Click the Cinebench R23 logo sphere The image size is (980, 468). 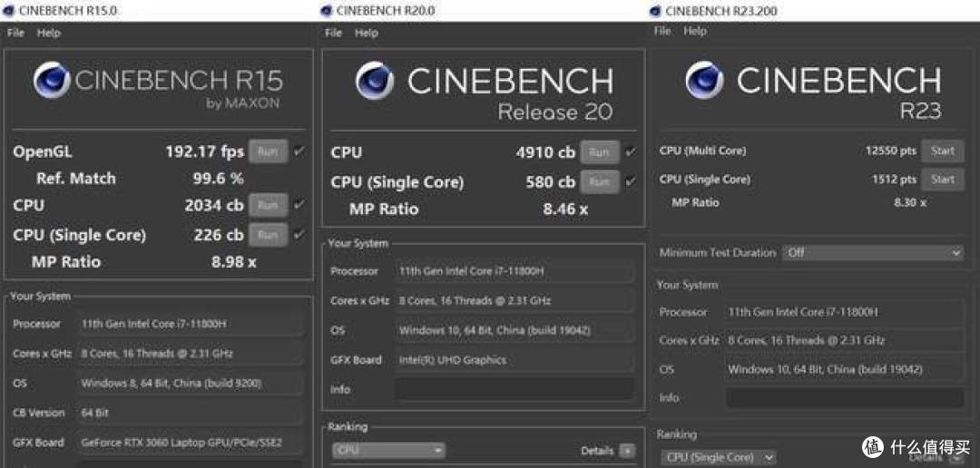tap(704, 80)
